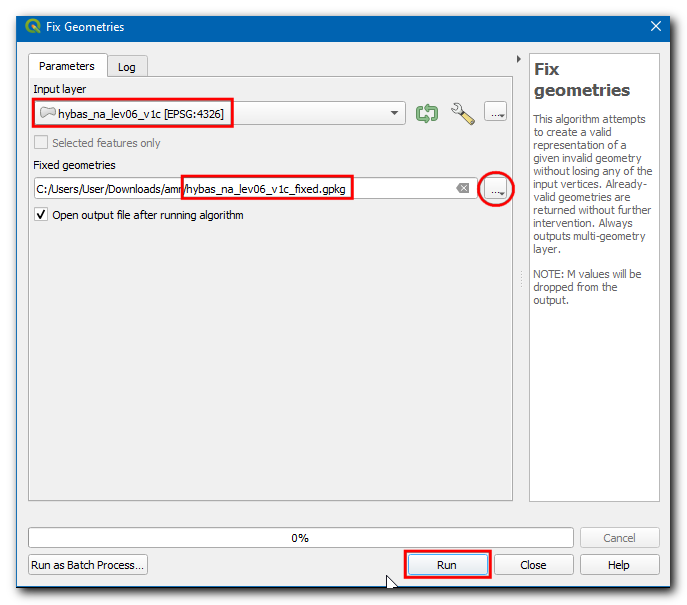687x605 pixels.
Task: Open Help for this algorithm
Action: [x=619, y=565]
